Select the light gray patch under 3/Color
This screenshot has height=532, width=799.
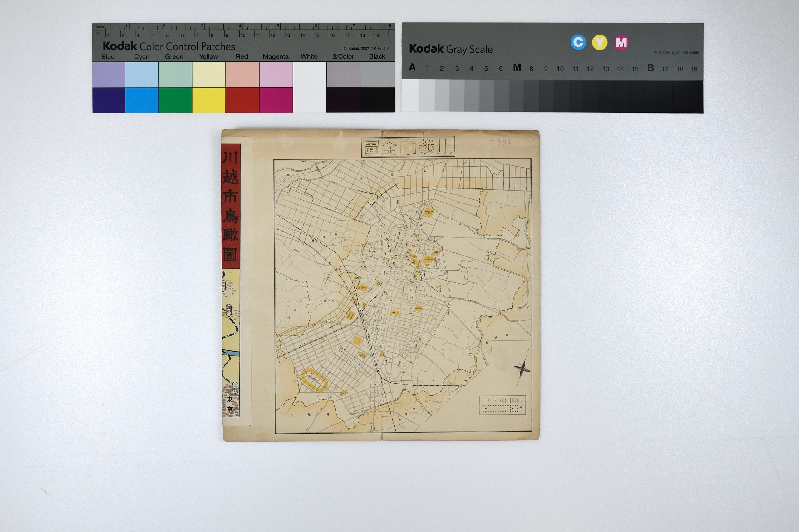point(343,75)
